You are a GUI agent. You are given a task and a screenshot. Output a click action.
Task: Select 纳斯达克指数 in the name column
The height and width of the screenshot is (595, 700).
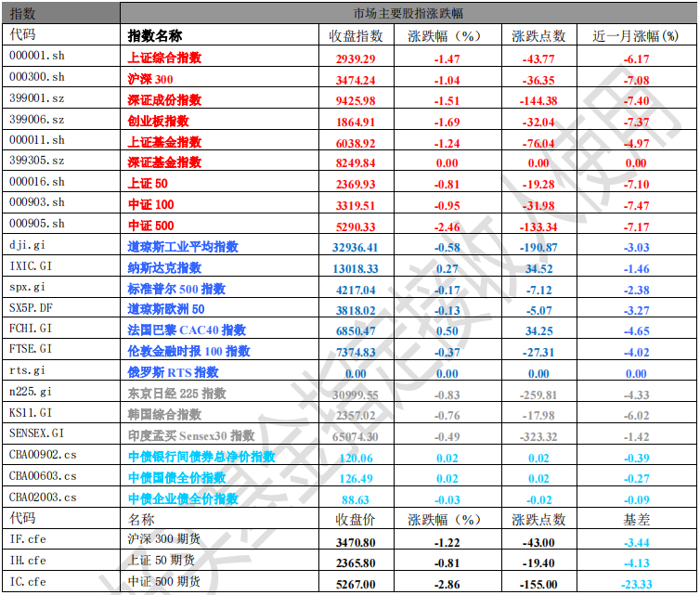[x=163, y=268]
